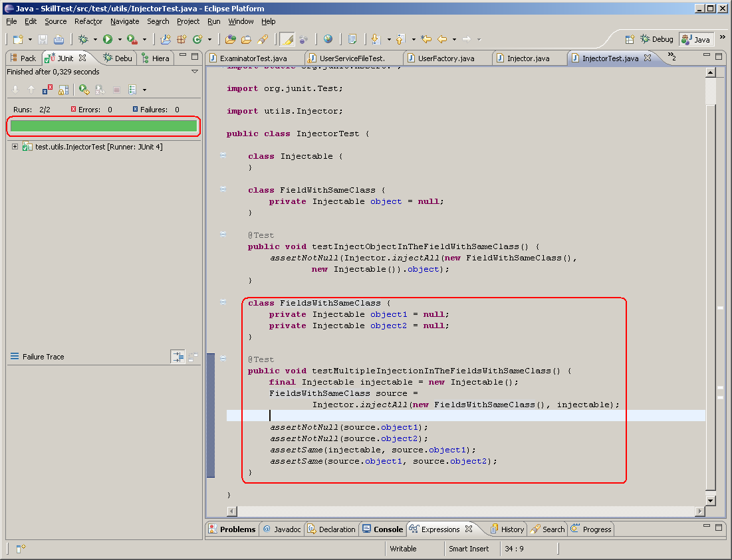Toggle Show Failures Only in JUnit view
The height and width of the screenshot is (560, 732).
(x=47, y=89)
